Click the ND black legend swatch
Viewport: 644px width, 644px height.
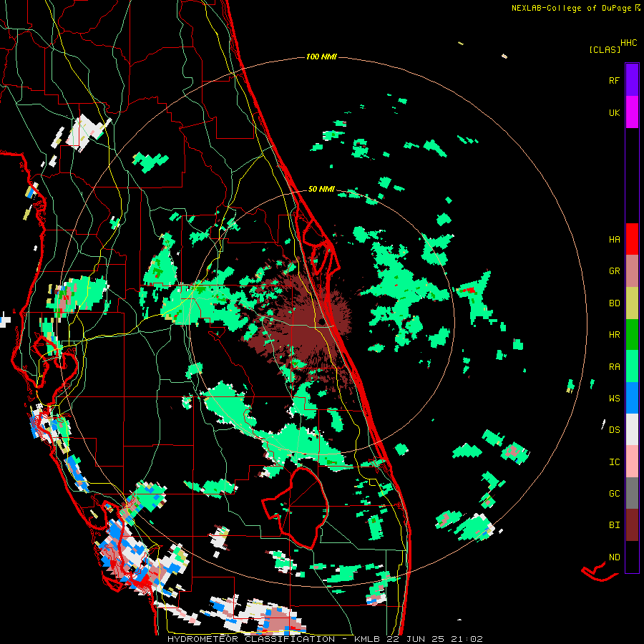tap(632, 557)
